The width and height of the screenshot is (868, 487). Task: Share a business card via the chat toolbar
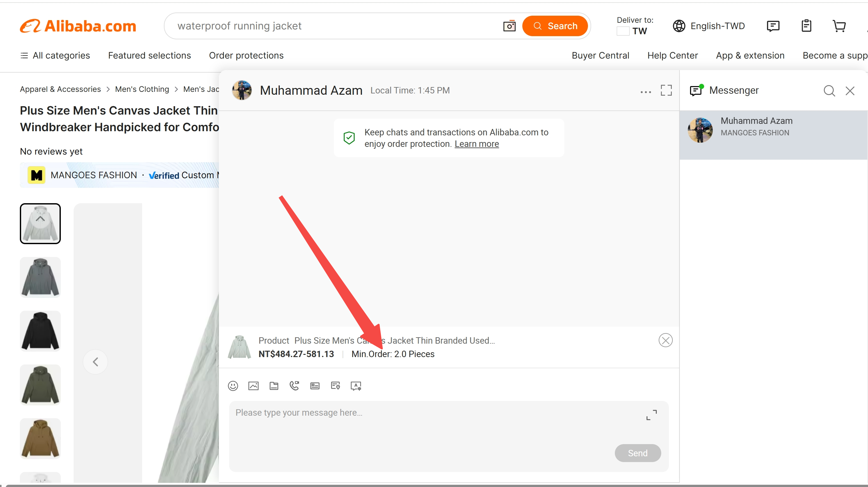315,386
